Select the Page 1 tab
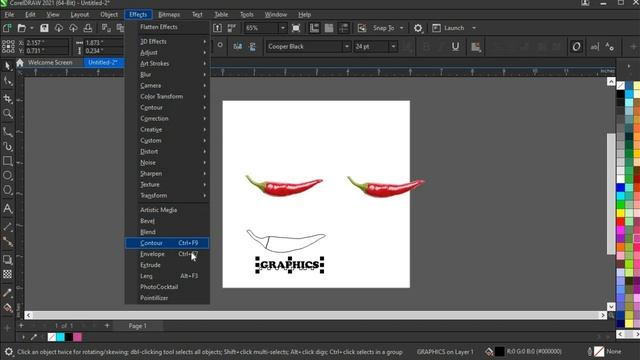 [138, 326]
